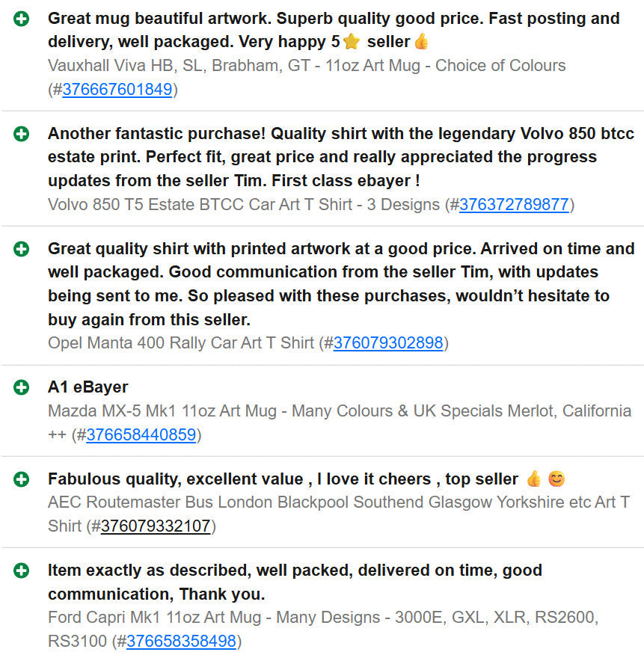Click "Opel Manta 400 Rally Car Art T Shirt" title
Screen dimensions: 644x658
coord(181,343)
